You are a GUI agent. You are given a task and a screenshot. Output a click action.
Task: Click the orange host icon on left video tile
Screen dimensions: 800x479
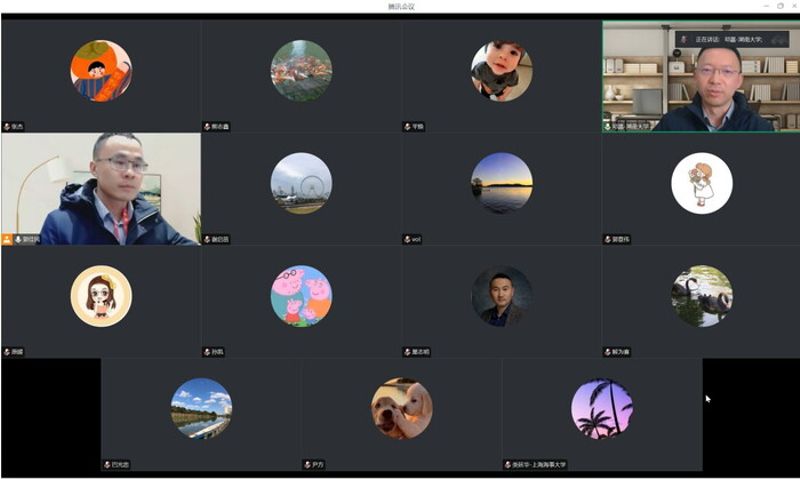tap(7, 240)
